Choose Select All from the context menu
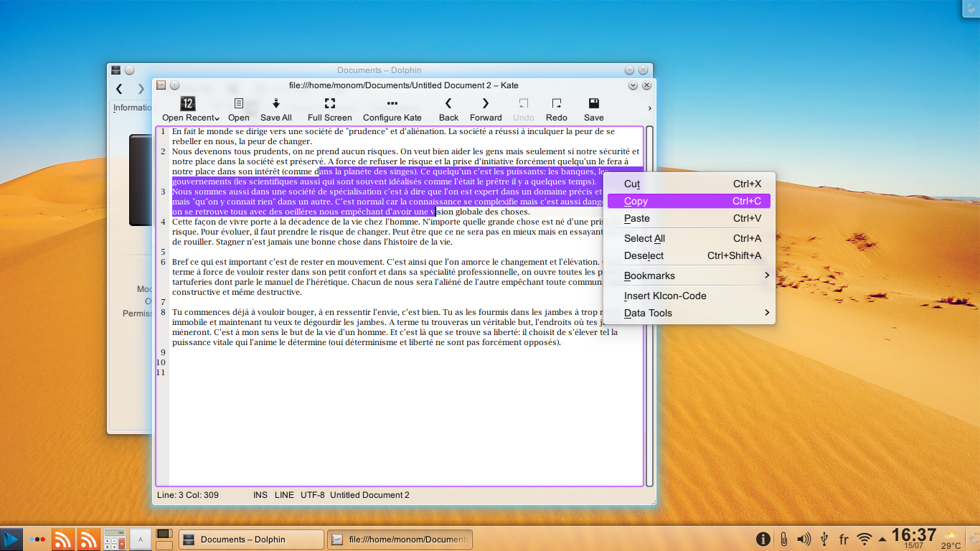Screen dimensions: 980x551 click(689, 238)
